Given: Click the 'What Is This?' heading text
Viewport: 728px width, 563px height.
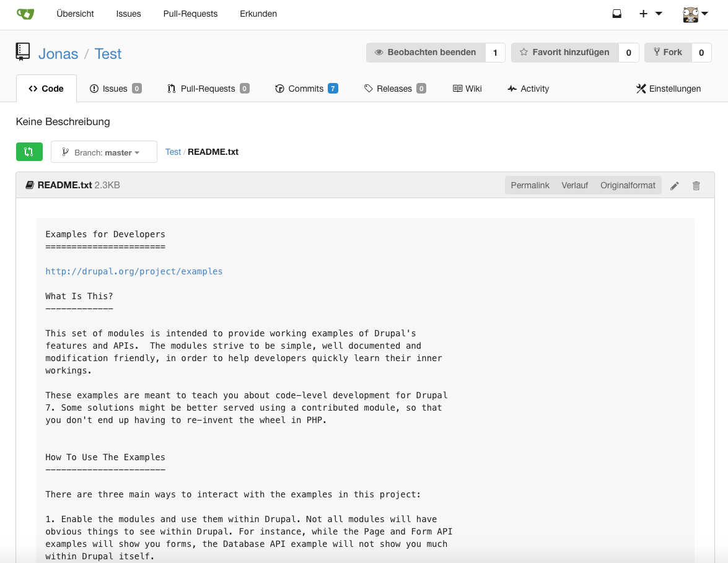Looking at the screenshot, I should 79,296.
